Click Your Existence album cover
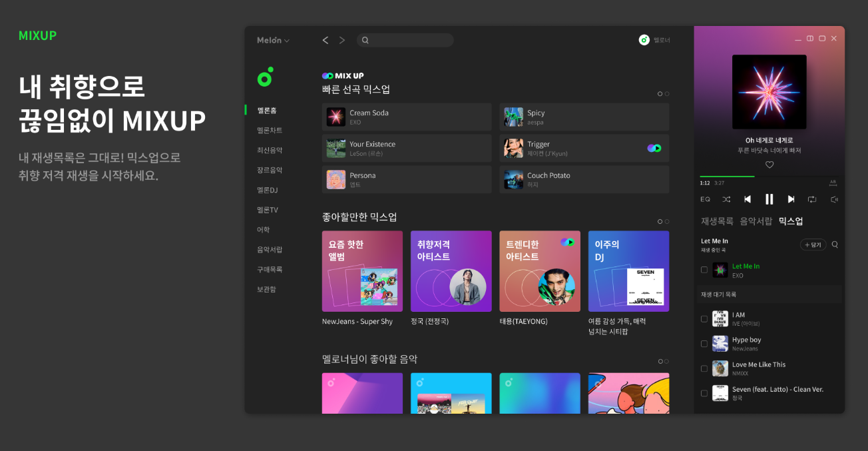The width and height of the screenshot is (868, 451). [335, 148]
